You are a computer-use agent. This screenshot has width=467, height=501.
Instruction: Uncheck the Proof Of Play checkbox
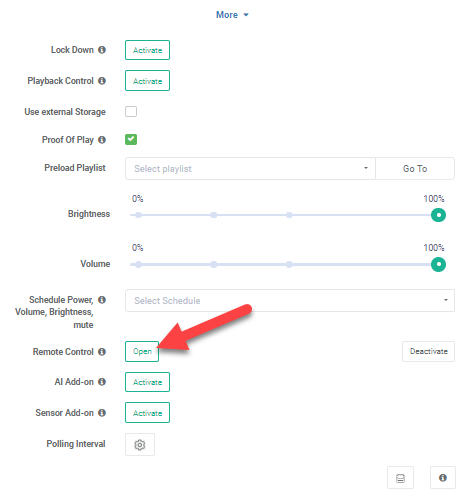(x=131, y=139)
